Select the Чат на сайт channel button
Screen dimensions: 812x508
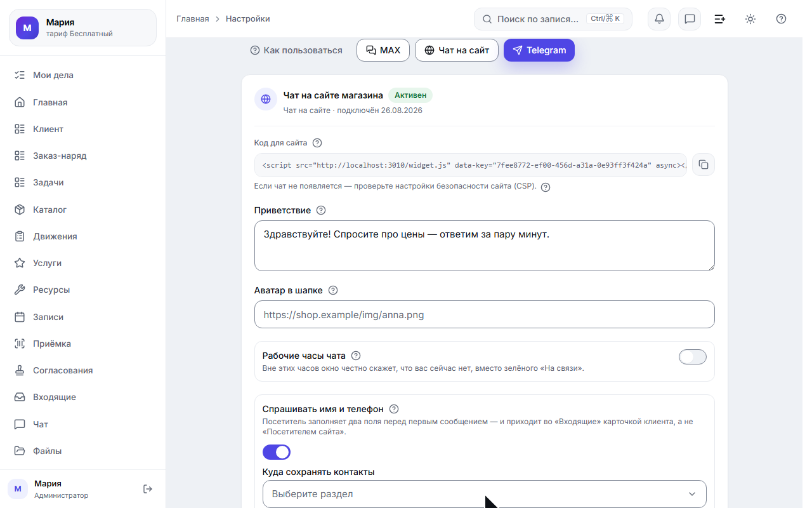(457, 50)
